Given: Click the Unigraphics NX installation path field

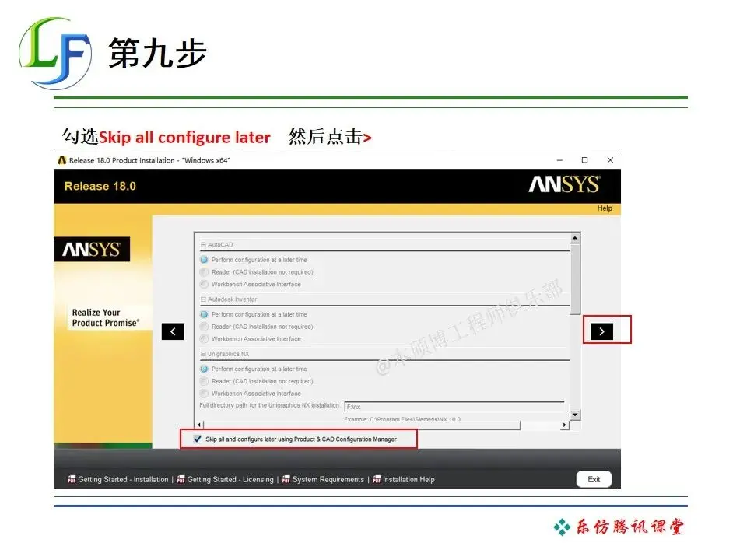Looking at the screenshot, I should pos(454,407).
